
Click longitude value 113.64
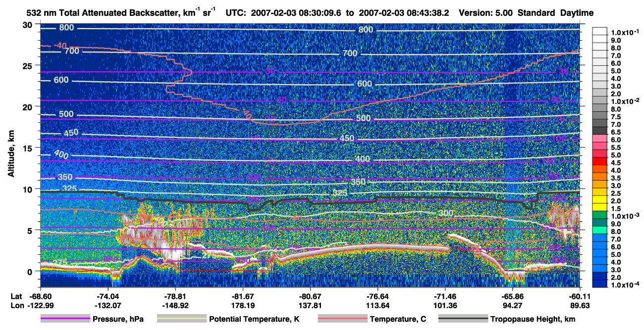pos(377,306)
